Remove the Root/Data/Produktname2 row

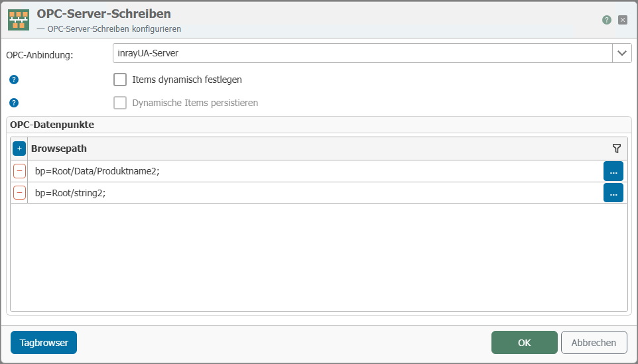point(19,171)
